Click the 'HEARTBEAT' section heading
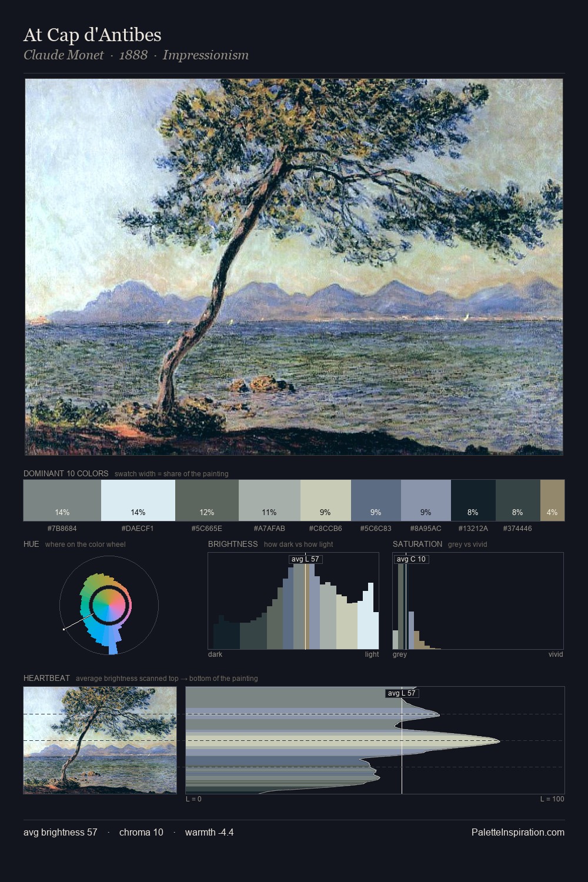This screenshot has width=588, height=882. coord(46,678)
